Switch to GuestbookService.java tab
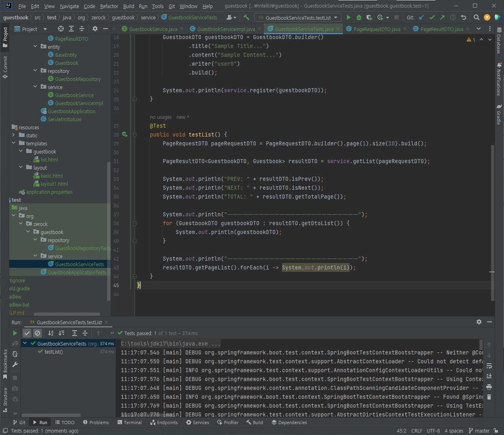The width and height of the screenshot is (504, 435). (153, 29)
